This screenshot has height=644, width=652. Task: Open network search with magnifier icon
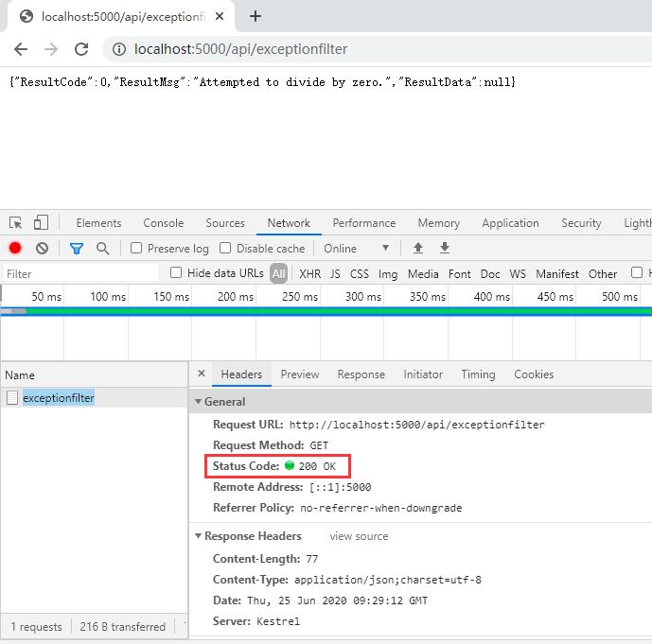(x=102, y=249)
